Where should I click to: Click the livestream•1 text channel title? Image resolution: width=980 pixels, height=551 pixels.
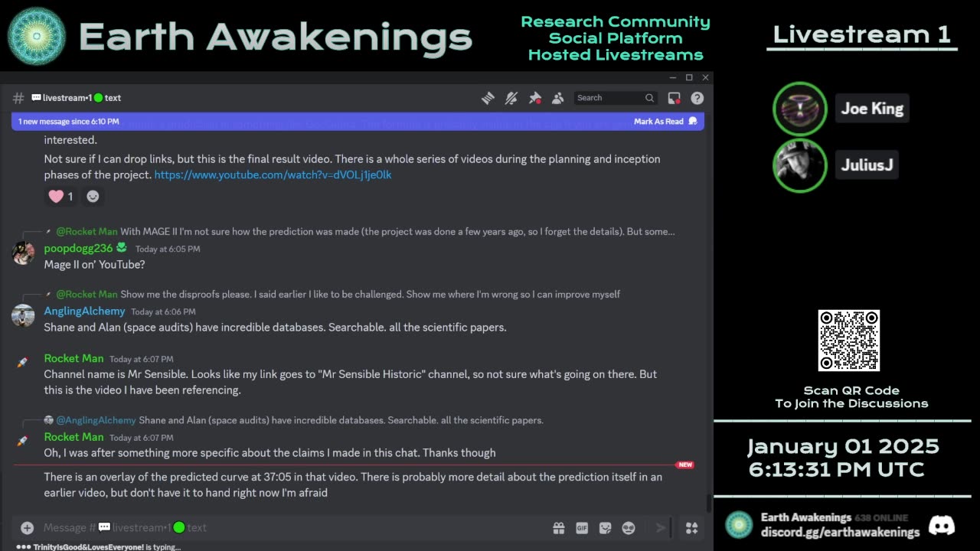tap(76, 98)
